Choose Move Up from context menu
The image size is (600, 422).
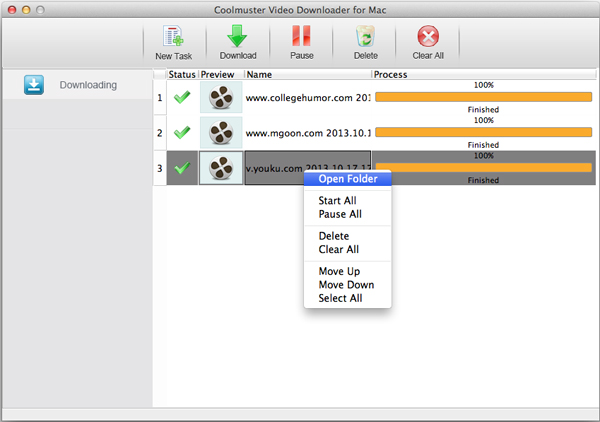point(339,271)
